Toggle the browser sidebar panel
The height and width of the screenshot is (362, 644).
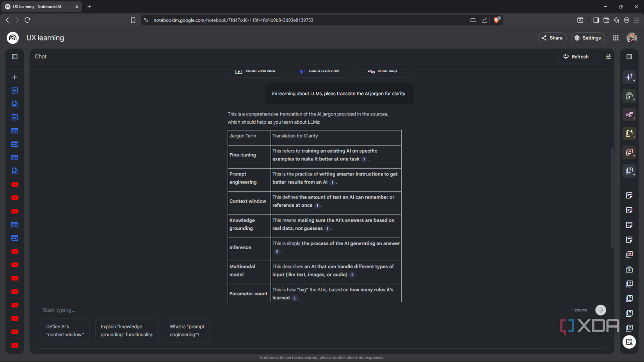596,20
